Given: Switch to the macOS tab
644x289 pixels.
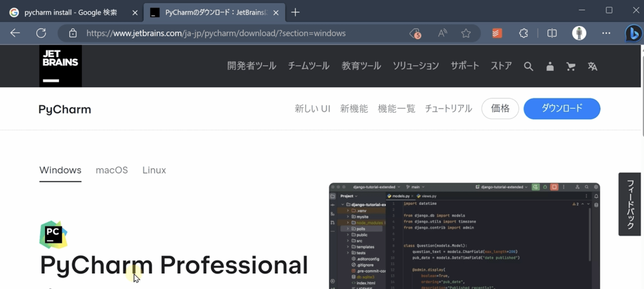Looking at the screenshot, I should point(112,170).
